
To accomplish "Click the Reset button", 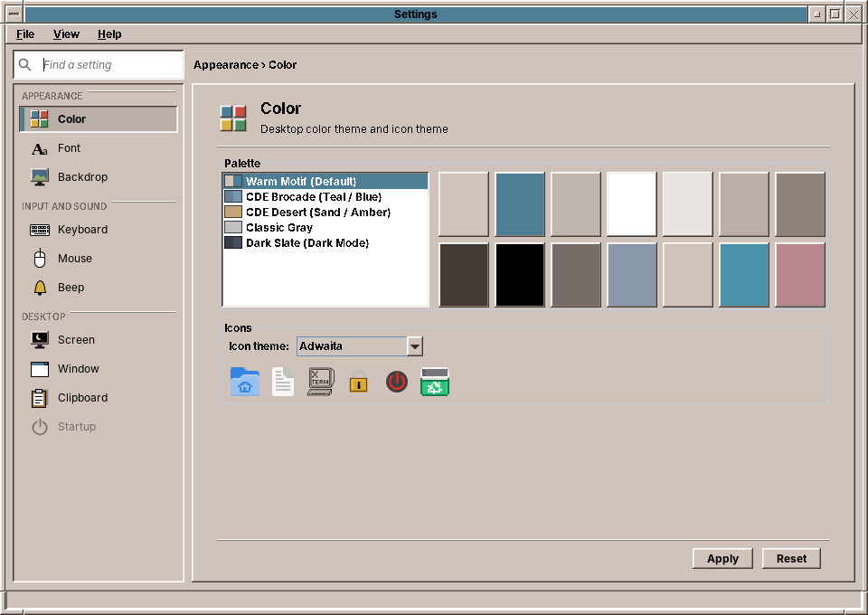I will pos(791,559).
